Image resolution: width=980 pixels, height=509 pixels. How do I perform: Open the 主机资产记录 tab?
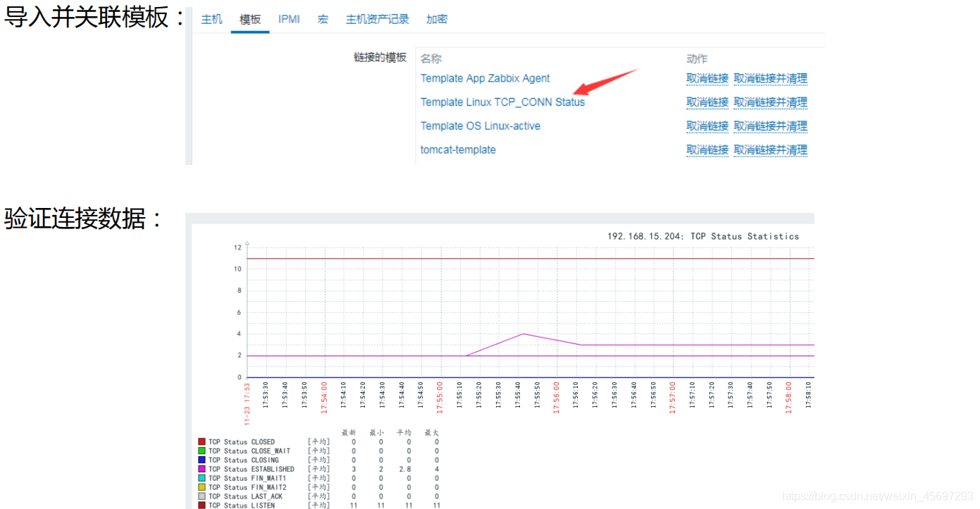(x=377, y=20)
